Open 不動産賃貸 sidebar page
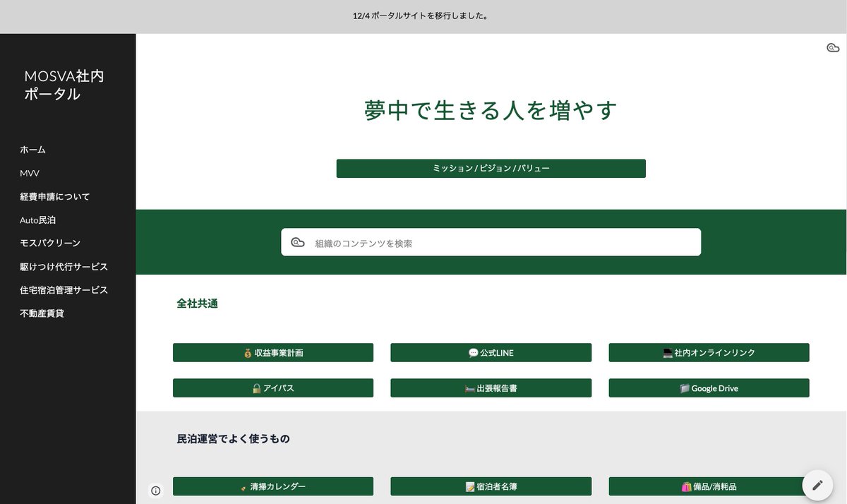 coord(42,313)
